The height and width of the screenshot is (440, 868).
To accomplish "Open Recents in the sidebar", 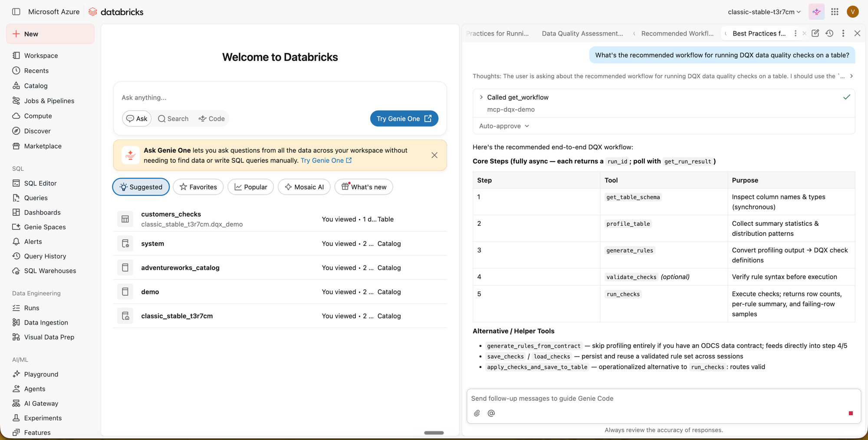I will point(36,71).
